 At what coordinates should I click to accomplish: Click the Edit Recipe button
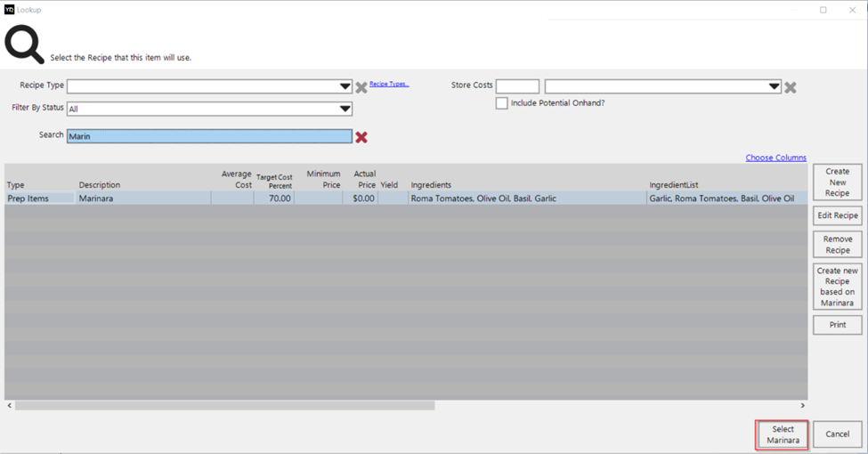coord(837,215)
